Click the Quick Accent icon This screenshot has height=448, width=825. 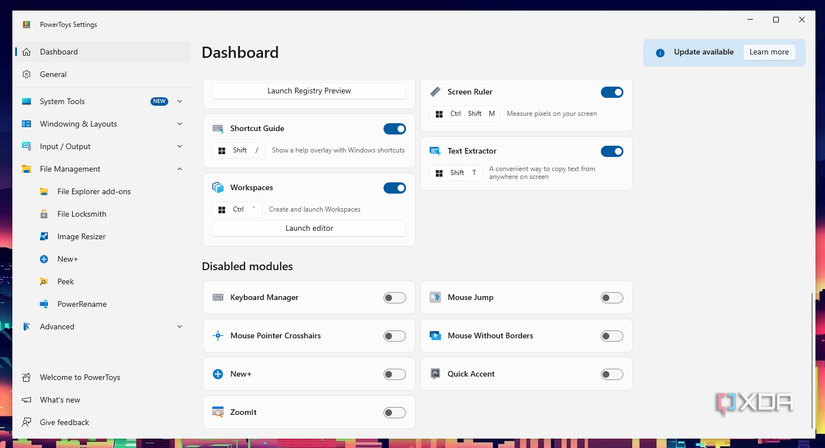[x=435, y=374]
